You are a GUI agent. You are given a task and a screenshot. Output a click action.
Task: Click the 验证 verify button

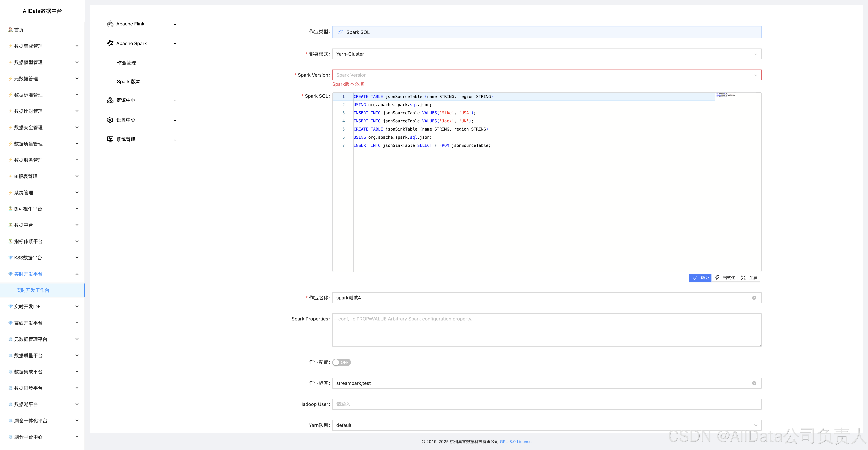(700, 278)
